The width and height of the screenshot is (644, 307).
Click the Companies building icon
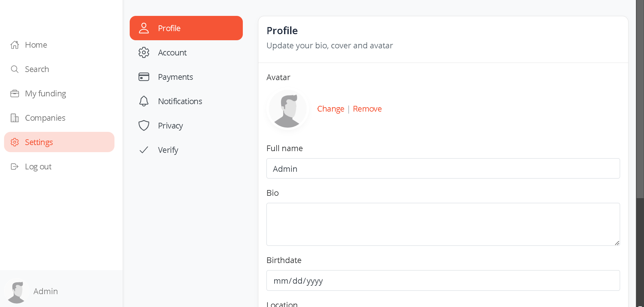click(15, 118)
